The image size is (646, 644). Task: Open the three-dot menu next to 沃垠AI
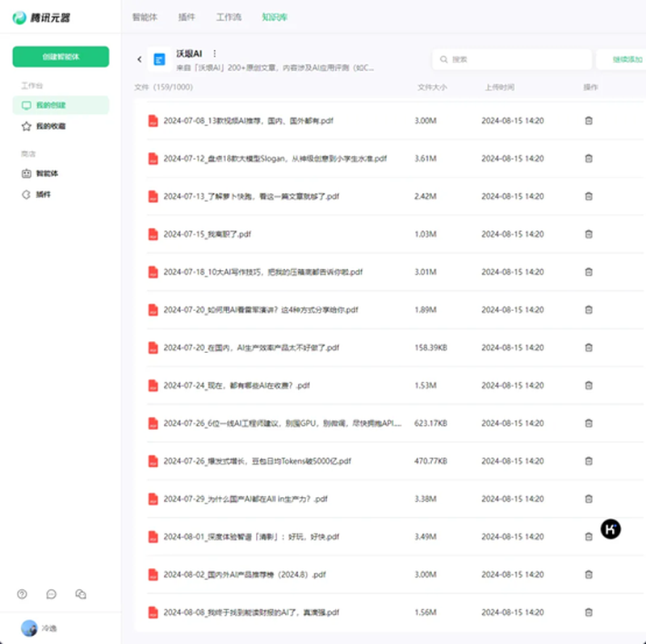(x=215, y=53)
